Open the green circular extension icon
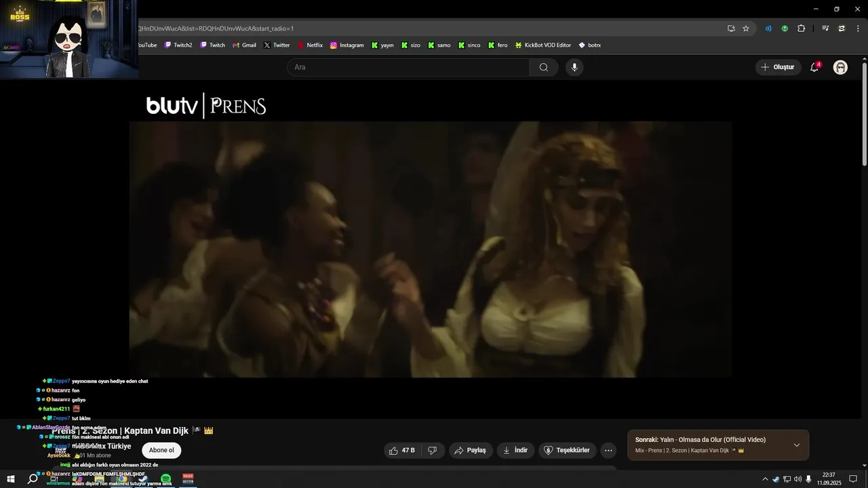Viewport: 868px width, 488px height. 785,28
